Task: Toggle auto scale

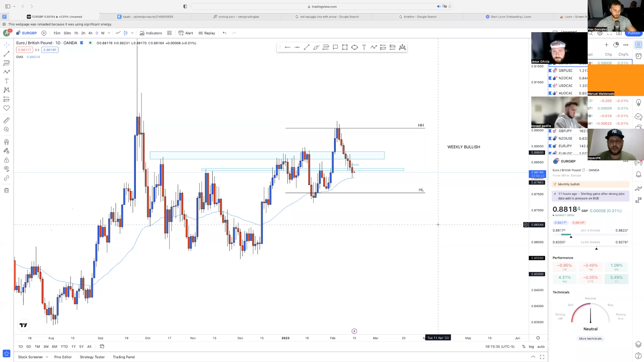Action: (x=541, y=347)
